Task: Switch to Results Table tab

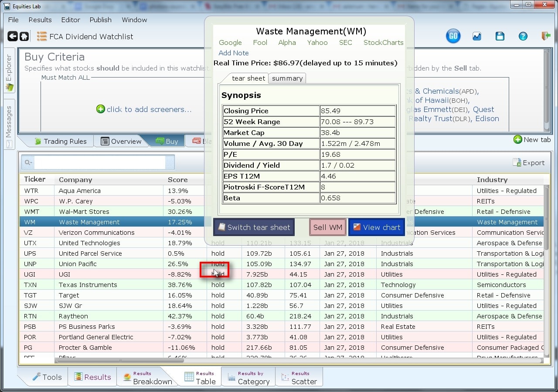Action: click(x=200, y=378)
